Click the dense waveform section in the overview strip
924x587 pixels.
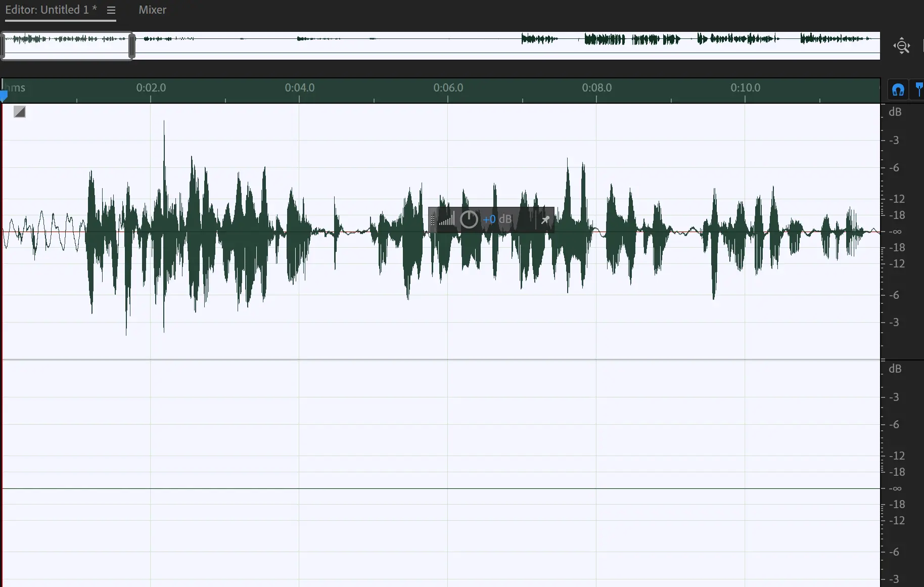pos(632,39)
